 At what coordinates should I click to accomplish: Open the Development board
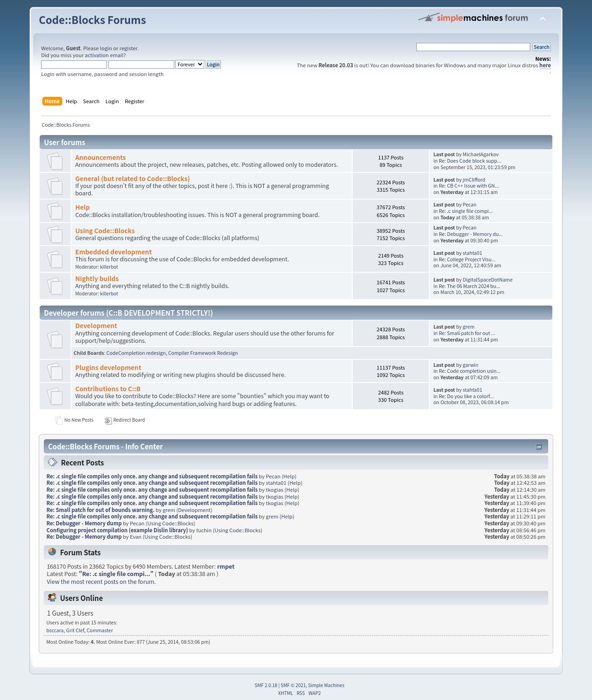pyautogui.click(x=96, y=326)
